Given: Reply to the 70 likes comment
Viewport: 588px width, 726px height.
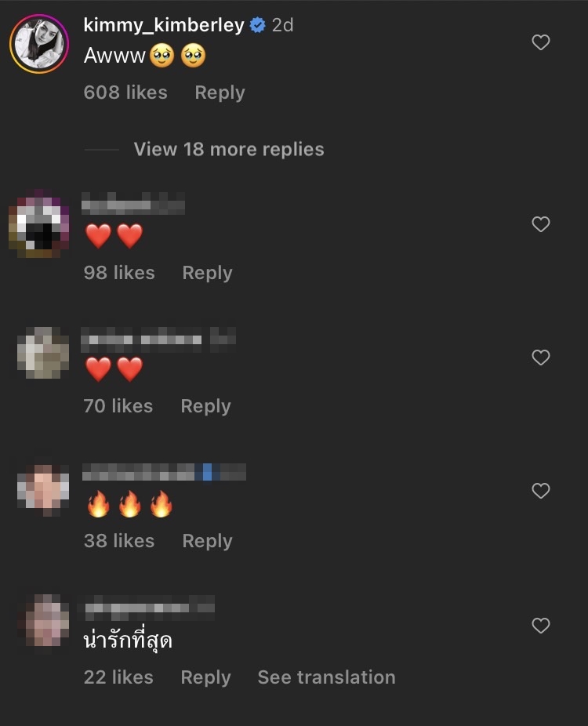Looking at the screenshot, I should (x=205, y=407).
